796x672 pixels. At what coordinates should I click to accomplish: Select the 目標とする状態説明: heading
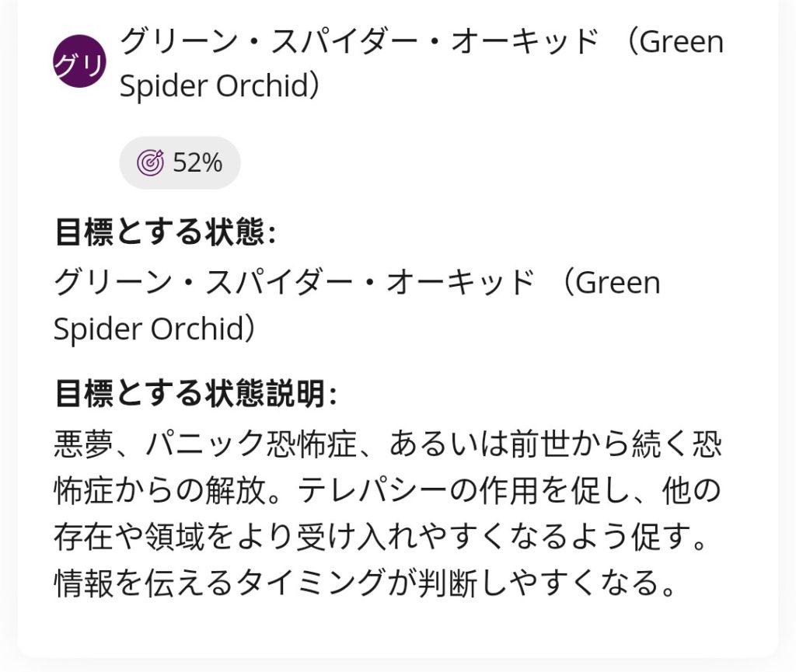196,395
